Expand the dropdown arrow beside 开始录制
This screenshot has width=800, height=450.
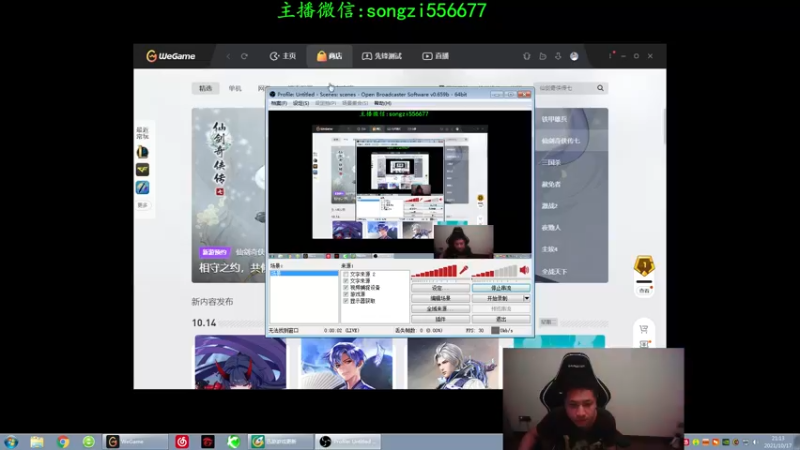527,298
